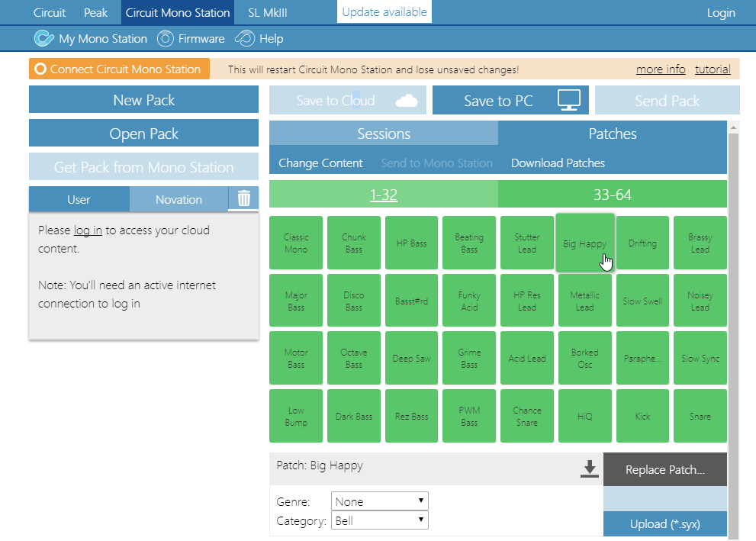Select the Grime Bass patch
This screenshot has height=541, width=756.
(469, 358)
